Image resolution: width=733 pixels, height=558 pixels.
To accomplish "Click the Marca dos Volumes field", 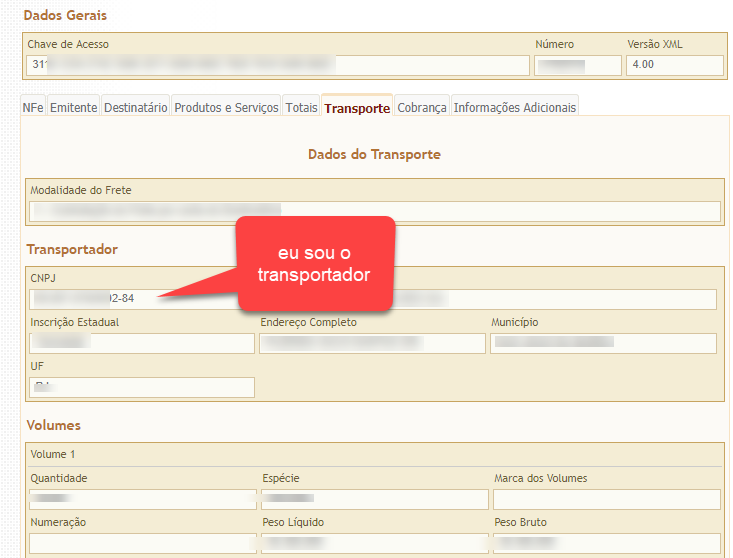I will click(607, 499).
